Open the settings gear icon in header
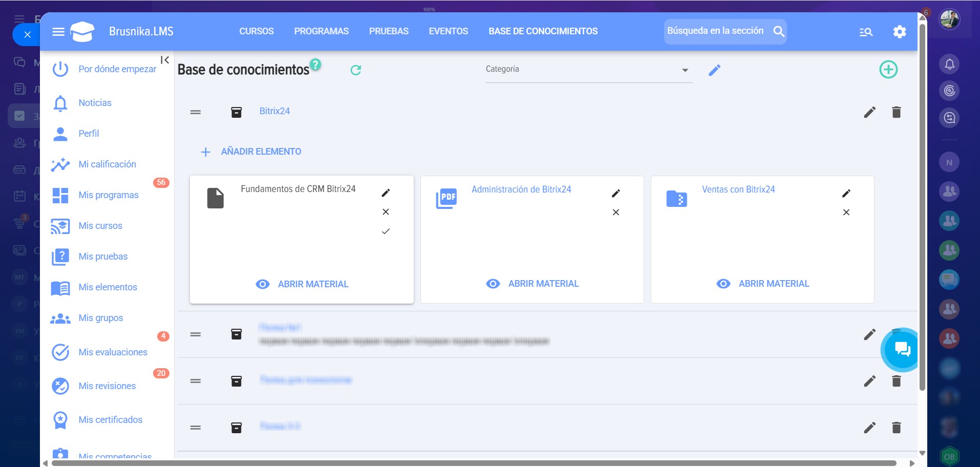The width and height of the screenshot is (980, 467). coord(899,32)
